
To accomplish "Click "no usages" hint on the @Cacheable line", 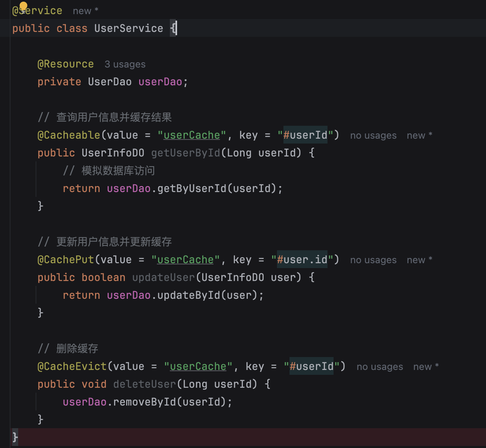I will pos(373,135).
